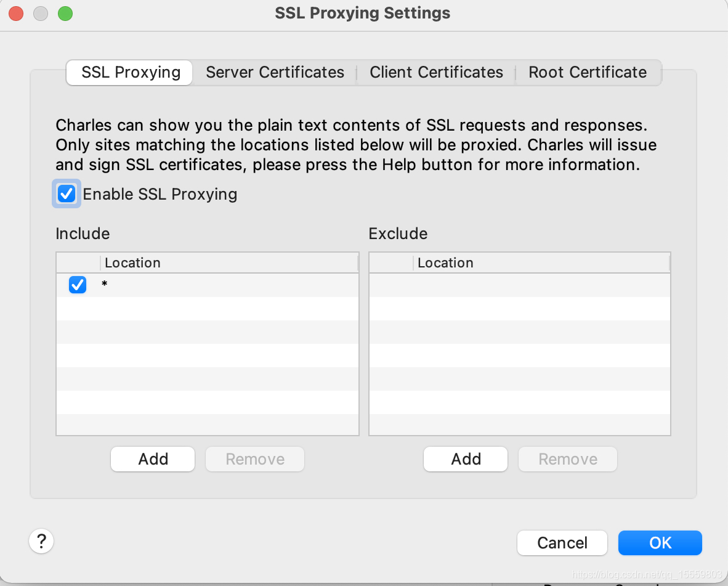This screenshot has width=728, height=586.
Task: Open the Client Certificates tab
Action: tap(436, 72)
